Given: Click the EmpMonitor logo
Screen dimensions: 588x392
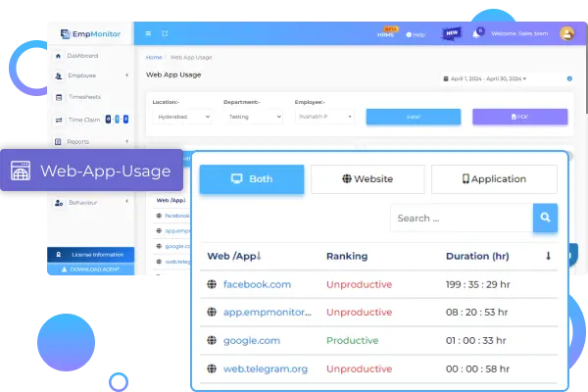Looking at the screenshot, I should point(89,33).
